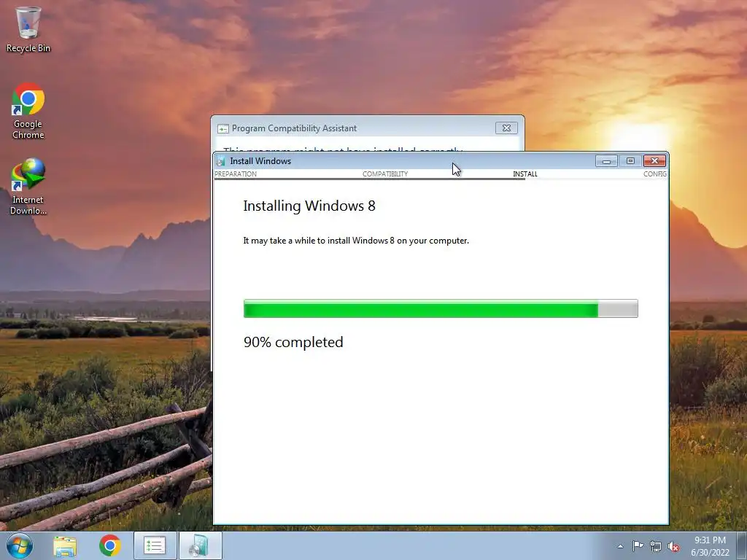Show hidden system tray icons arrow
Screen dimensions: 747x560
620,546
